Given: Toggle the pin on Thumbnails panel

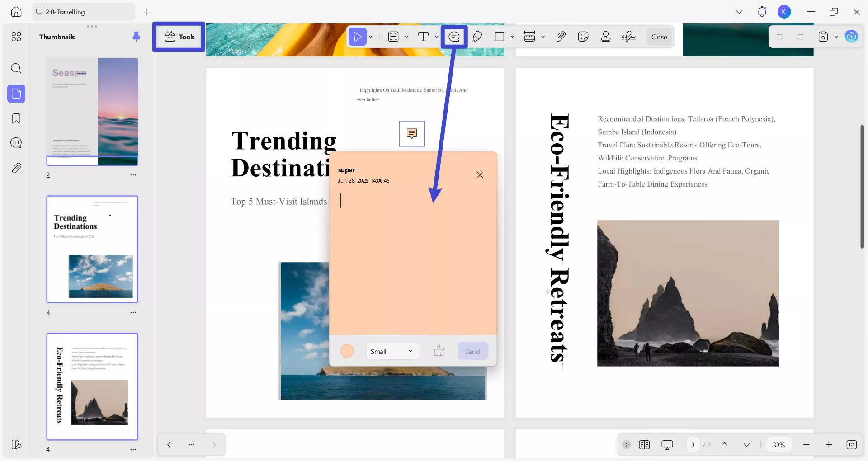Looking at the screenshot, I should click(136, 37).
